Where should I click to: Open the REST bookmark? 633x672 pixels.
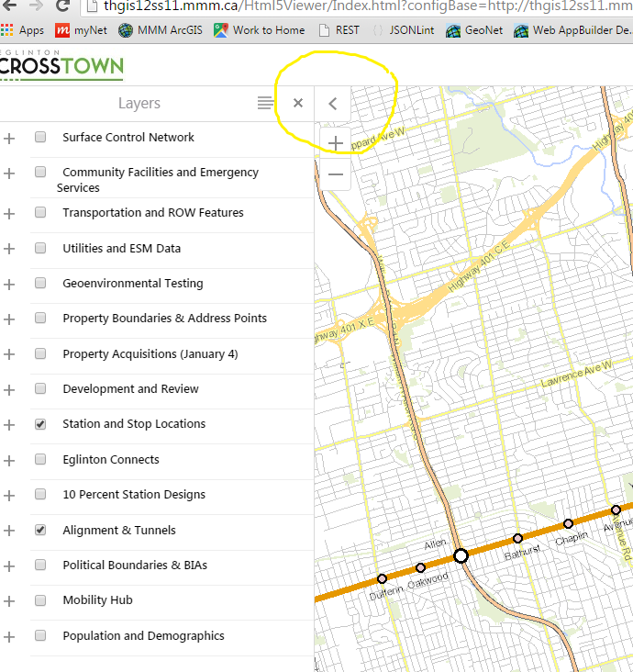coord(339,30)
